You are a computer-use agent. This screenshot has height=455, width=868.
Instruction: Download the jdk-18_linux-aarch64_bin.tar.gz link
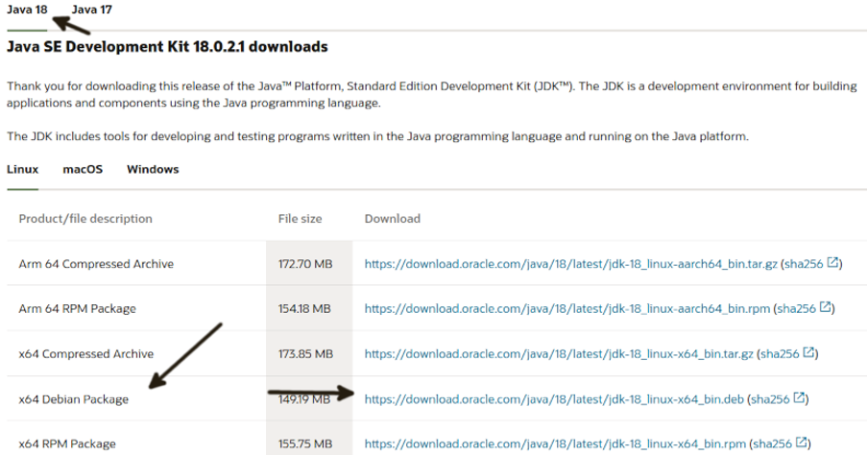click(570, 264)
